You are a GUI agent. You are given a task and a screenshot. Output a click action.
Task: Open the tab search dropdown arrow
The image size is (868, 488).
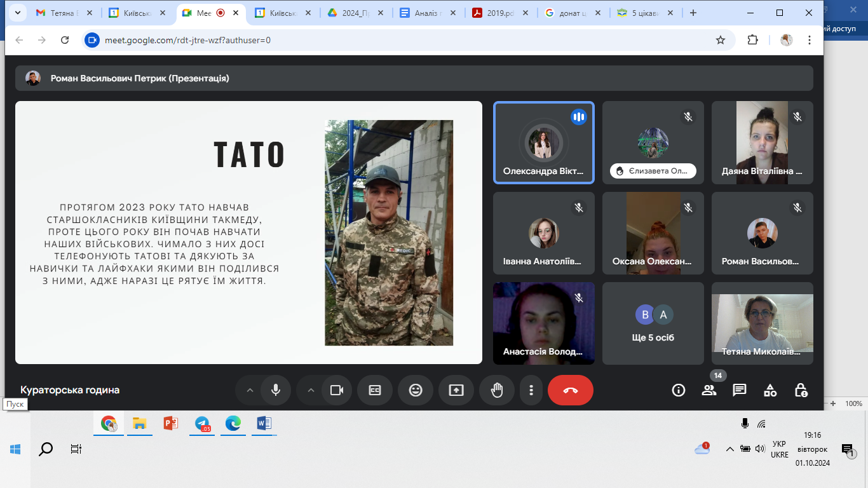[x=17, y=13]
